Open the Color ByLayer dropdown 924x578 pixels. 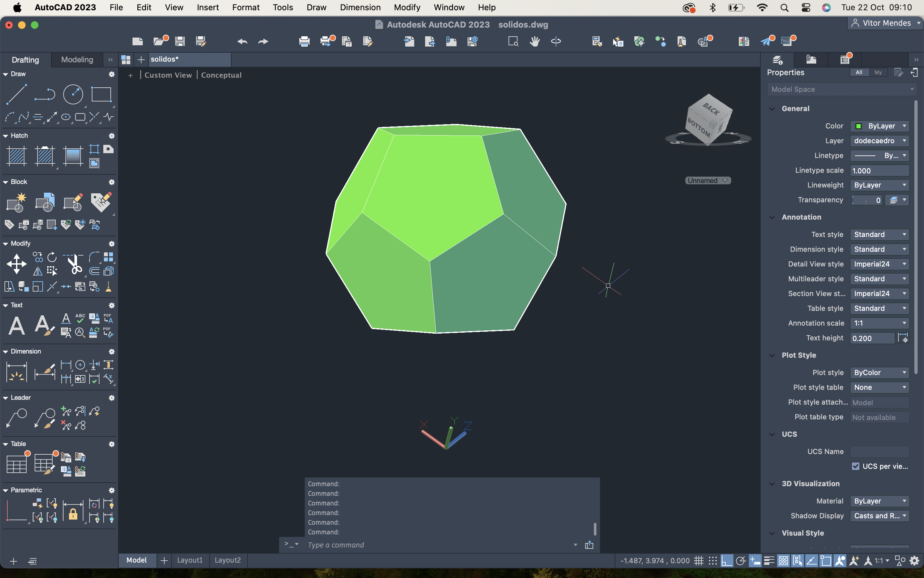879,126
